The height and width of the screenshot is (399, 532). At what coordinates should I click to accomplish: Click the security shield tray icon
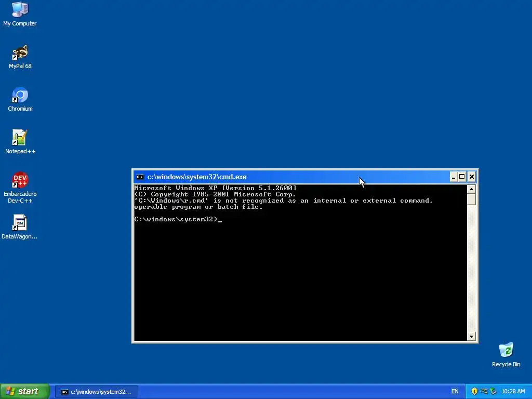click(x=474, y=391)
